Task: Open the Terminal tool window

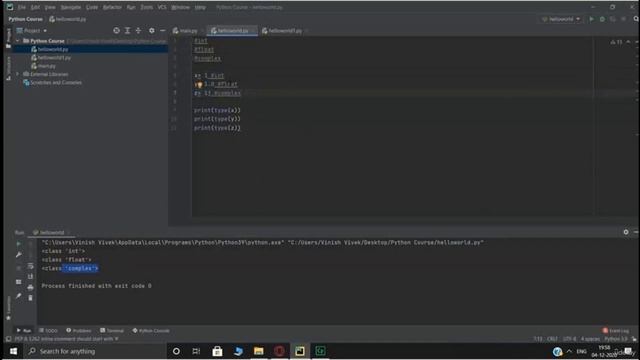Action: [x=112, y=331]
